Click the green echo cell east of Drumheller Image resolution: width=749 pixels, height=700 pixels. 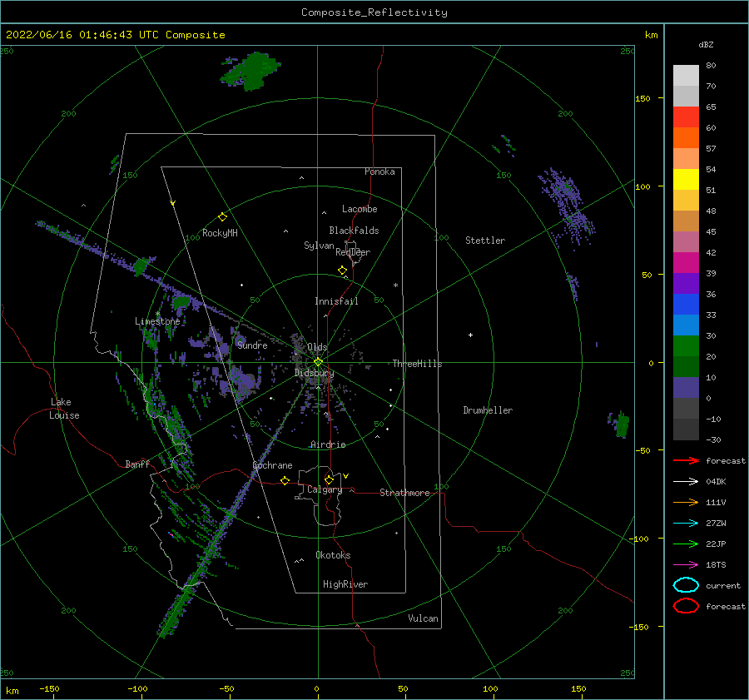click(x=621, y=424)
